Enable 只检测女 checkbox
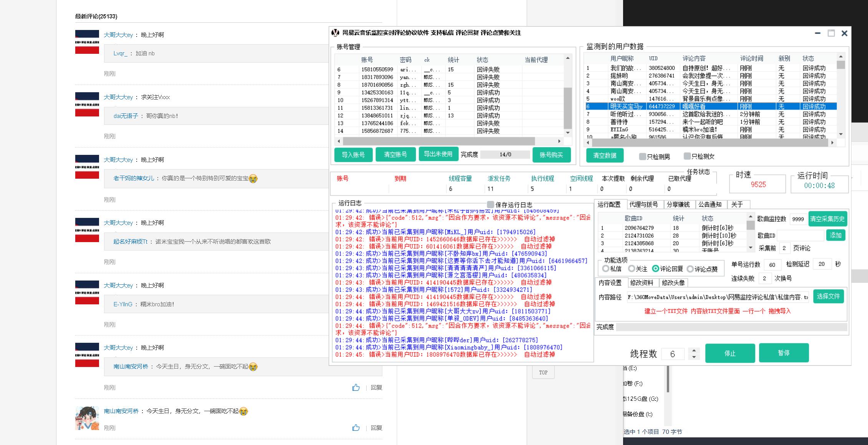Viewport: 868px width, 445px height. click(687, 156)
